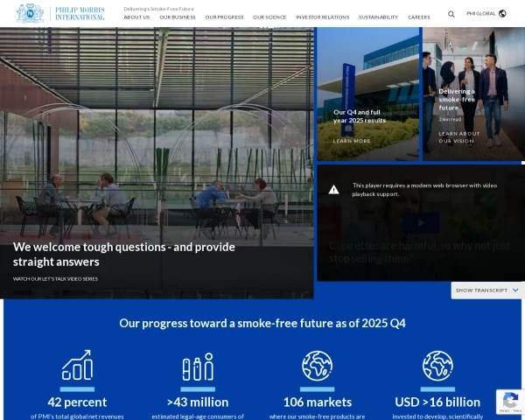Click Learn About Our Vision link

tap(459, 137)
